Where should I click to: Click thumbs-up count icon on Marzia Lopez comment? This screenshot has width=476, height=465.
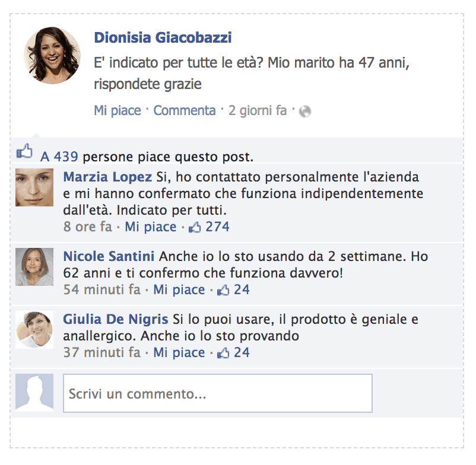195,227
